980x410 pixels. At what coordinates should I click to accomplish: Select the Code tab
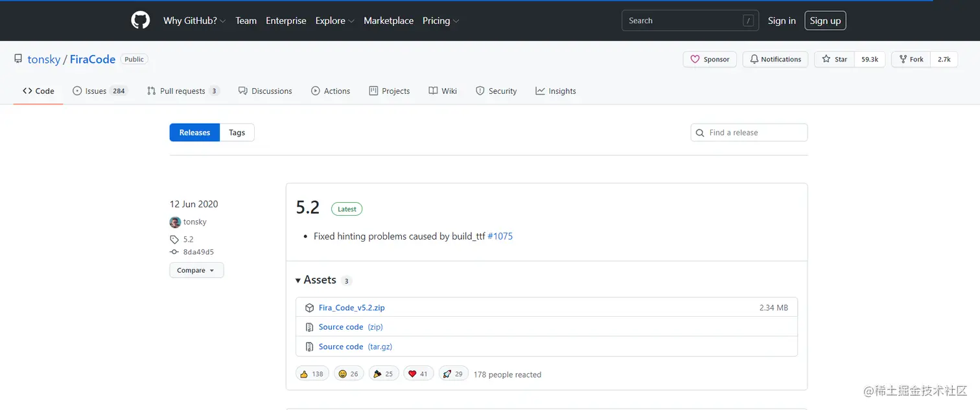[x=38, y=91]
